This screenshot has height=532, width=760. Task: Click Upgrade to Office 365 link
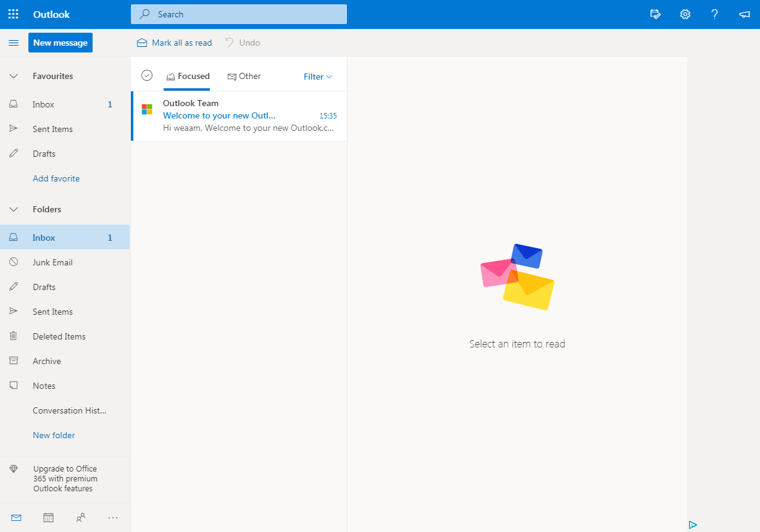click(x=65, y=478)
